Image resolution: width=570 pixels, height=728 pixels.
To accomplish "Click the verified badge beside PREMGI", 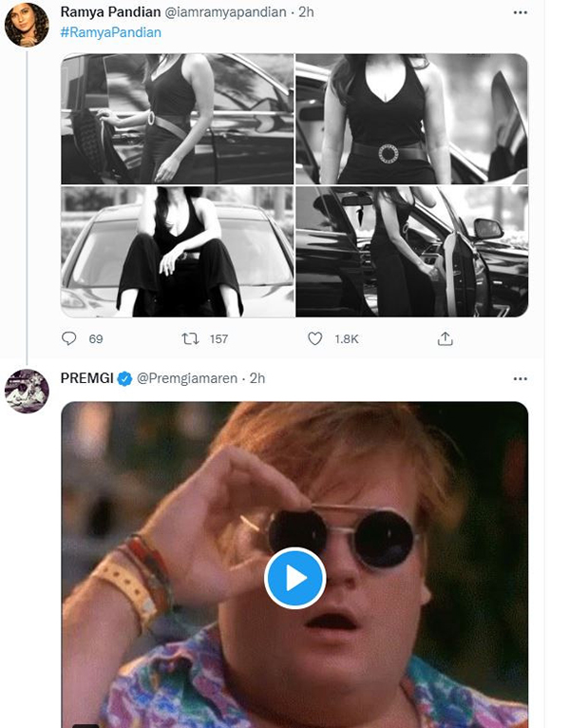I will pos(123,378).
